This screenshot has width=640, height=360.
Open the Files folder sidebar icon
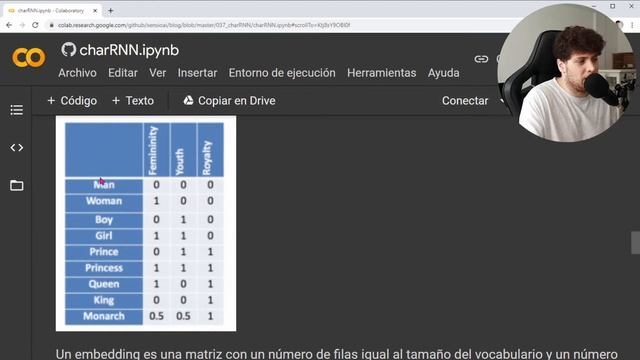pos(17,185)
